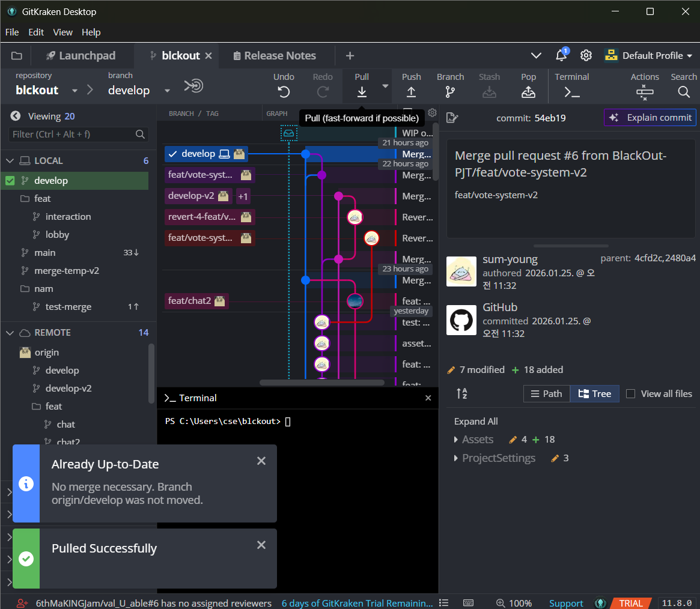Viewport: 700px width, 609px height.
Task: Open the Edit menu
Action: tap(35, 32)
